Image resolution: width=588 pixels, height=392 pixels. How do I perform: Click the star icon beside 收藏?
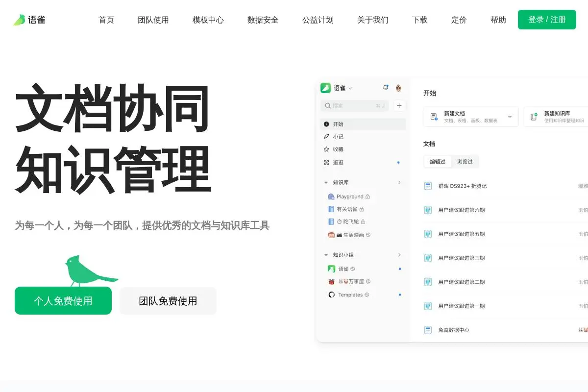point(326,149)
